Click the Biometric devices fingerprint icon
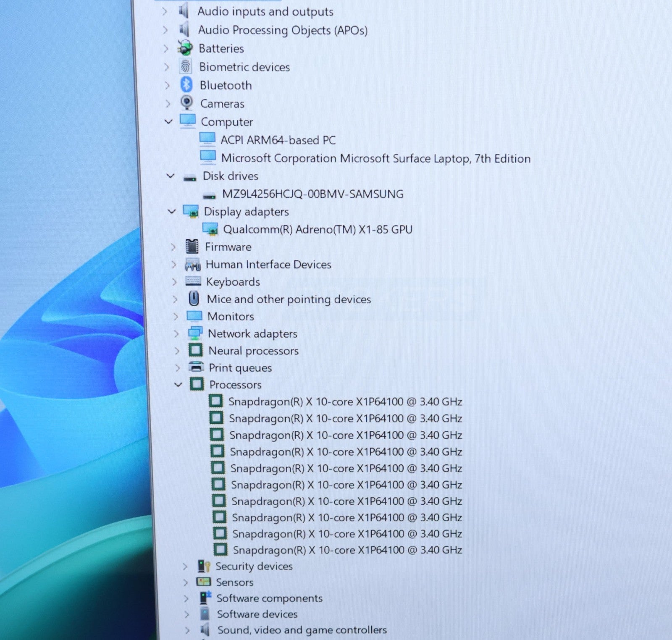The width and height of the screenshot is (672, 640). pyautogui.click(x=185, y=67)
